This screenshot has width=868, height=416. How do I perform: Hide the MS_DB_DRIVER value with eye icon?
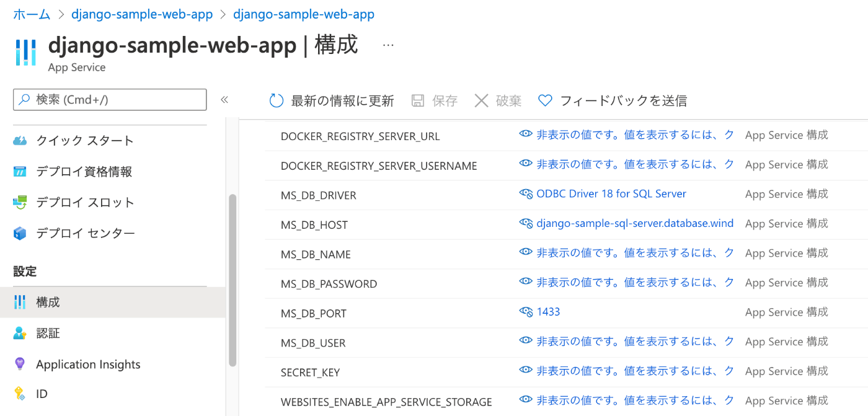[x=526, y=194]
